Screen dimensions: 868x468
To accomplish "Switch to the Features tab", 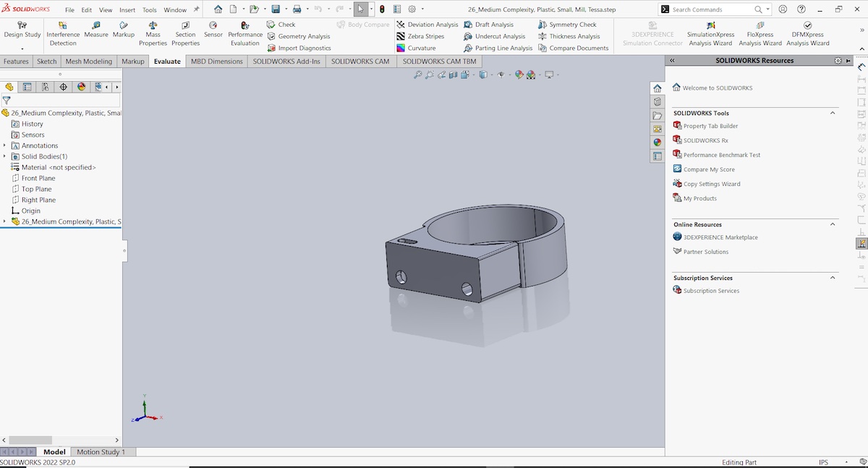I will pos(16,61).
